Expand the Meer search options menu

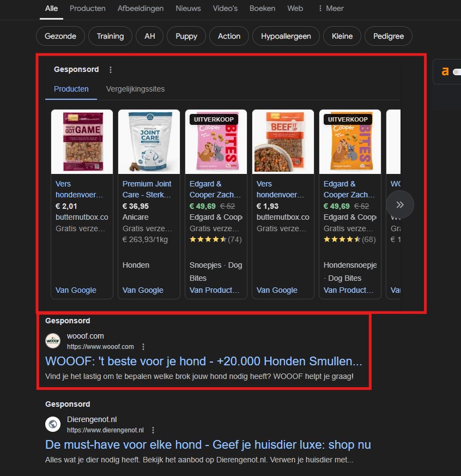click(x=330, y=8)
